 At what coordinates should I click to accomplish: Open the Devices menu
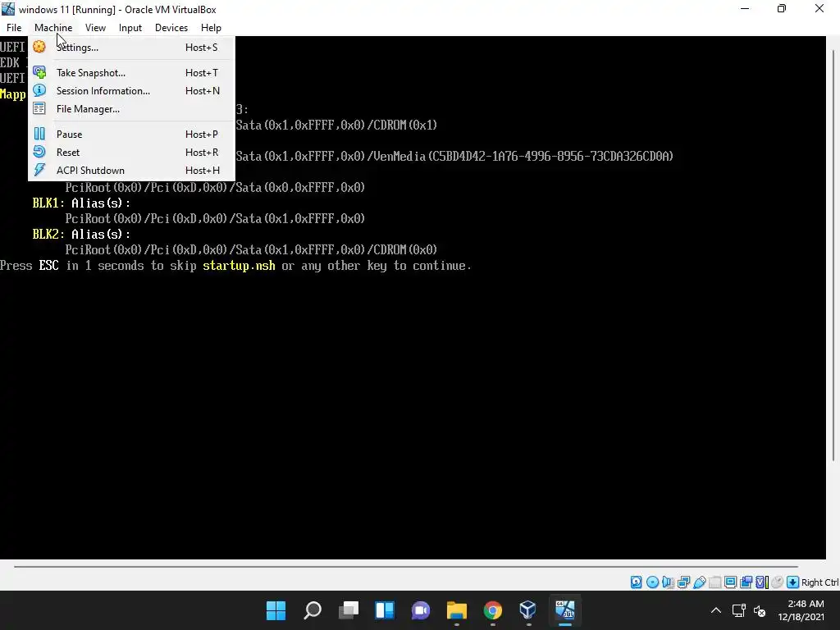pos(171,28)
